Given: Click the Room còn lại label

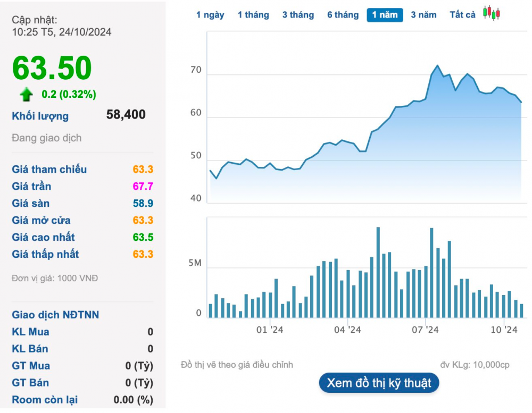Looking at the screenshot, I should [x=45, y=400].
